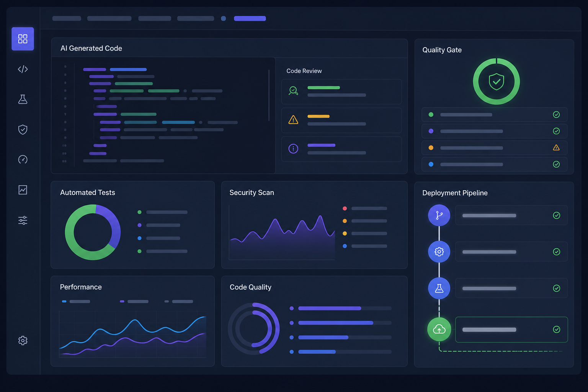Open settings gear at sidebar bottom
This screenshot has height=392, width=588.
[x=23, y=340]
